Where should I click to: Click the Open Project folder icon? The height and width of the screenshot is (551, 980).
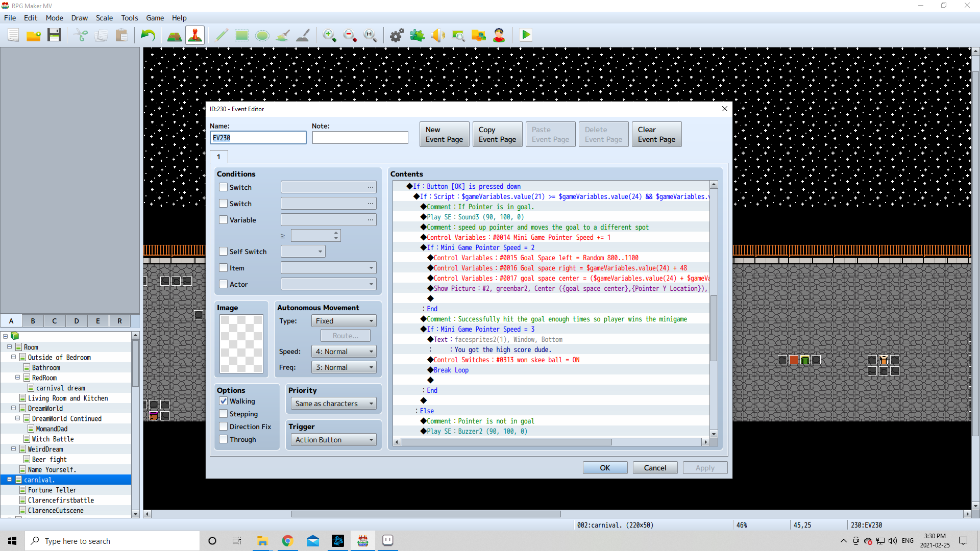34,35
